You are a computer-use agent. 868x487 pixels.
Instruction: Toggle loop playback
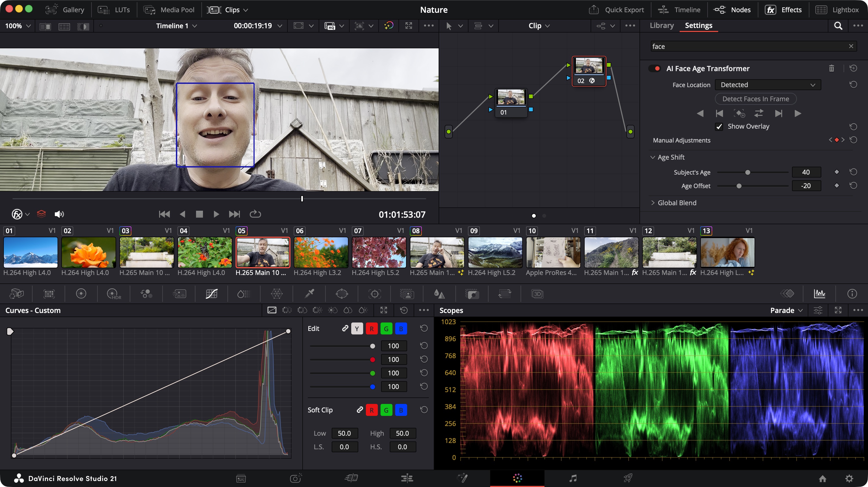click(x=255, y=214)
